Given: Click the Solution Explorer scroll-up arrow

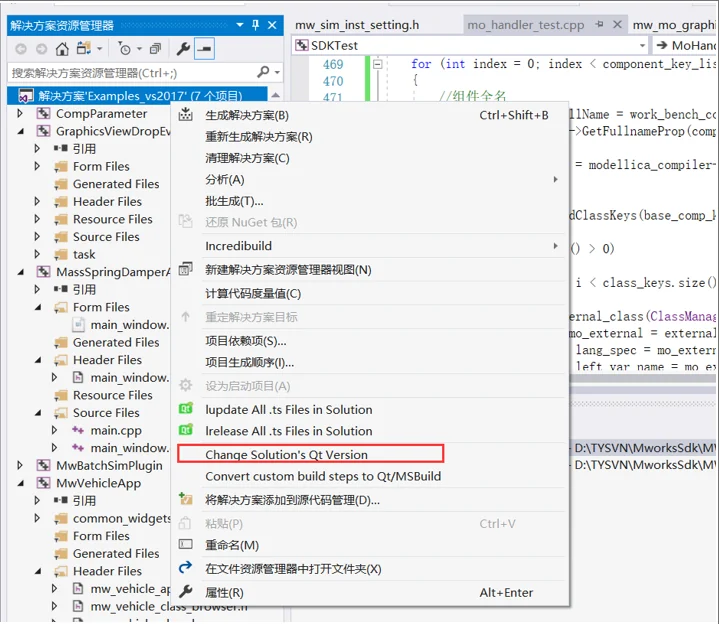Looking at the screenshot, I should click(276, 95).
